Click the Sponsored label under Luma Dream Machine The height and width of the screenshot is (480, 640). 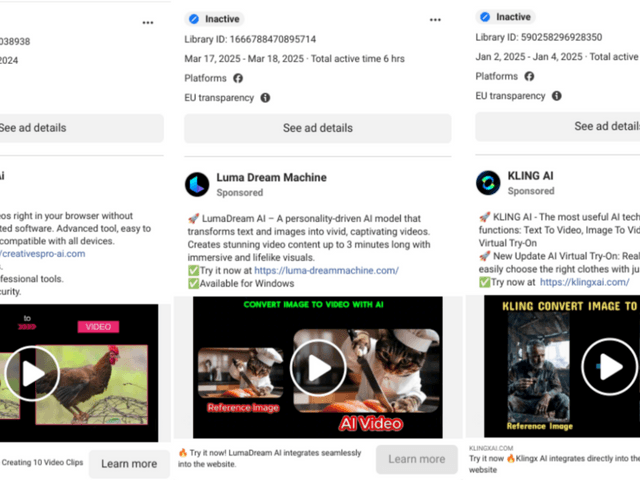pyautogui.click(x=240, y=193)
